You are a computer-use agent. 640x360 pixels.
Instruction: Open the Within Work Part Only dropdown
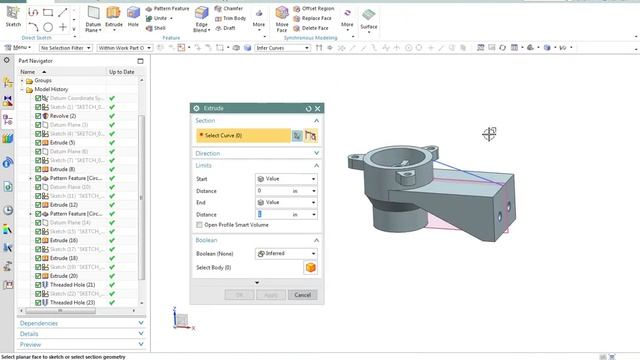[x=124, y=48]
